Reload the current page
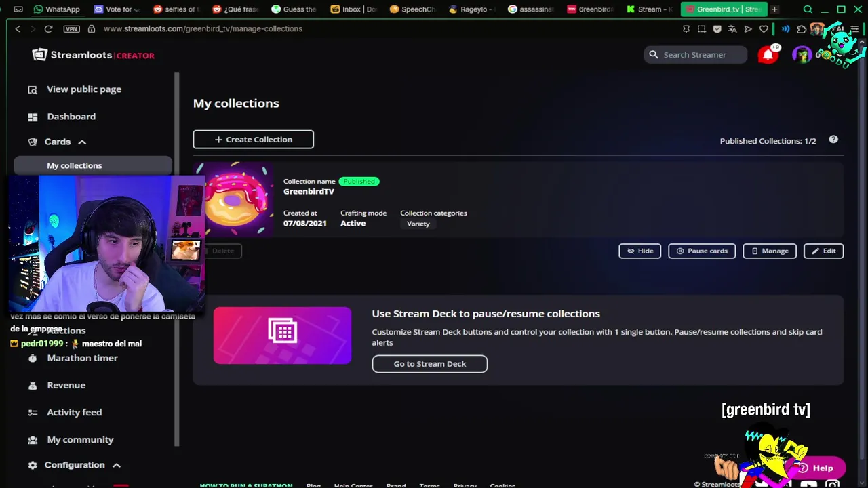This screenshot has width=868, height=488. (x=48, y=29)
